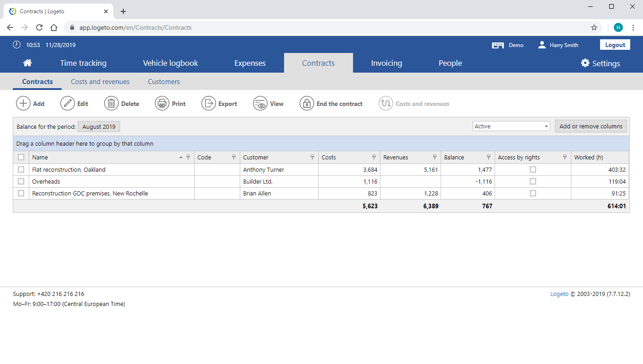Click the Edit pencil icon
This screenshot has width=643, height=364.
68,104
